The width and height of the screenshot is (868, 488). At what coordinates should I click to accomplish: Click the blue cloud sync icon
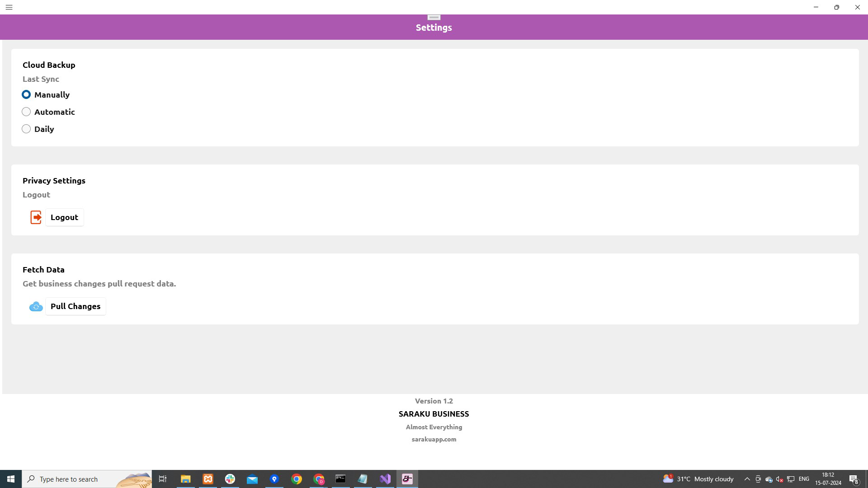click(x=36, y=307)
